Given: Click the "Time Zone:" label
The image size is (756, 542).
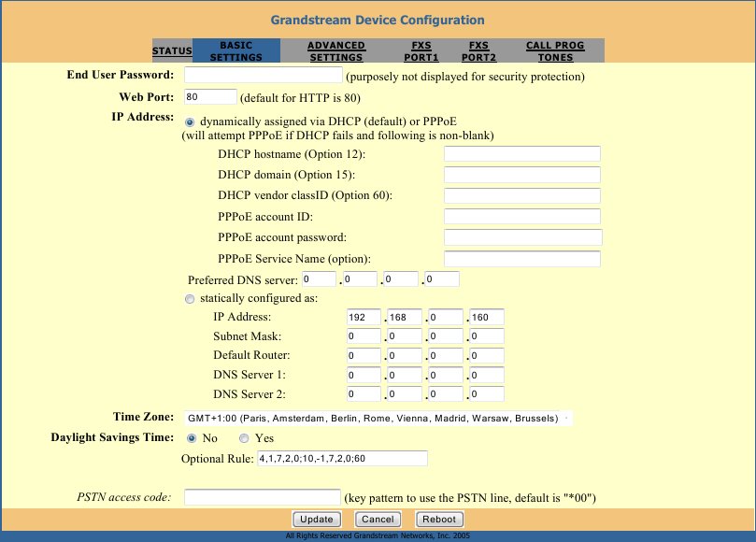Looking at the screenshot, I should 143,417.
